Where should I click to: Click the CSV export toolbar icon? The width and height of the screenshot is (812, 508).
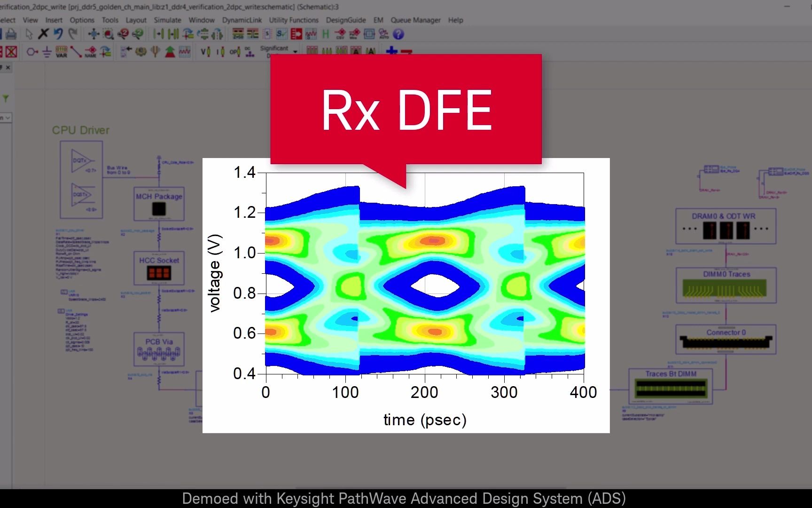click(339, 34)
